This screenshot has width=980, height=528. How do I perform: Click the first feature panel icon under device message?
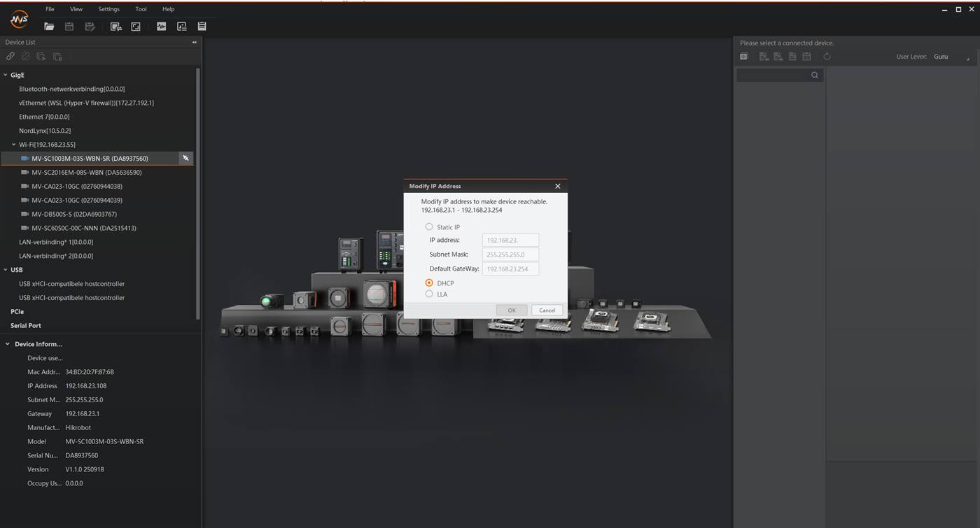743,57
